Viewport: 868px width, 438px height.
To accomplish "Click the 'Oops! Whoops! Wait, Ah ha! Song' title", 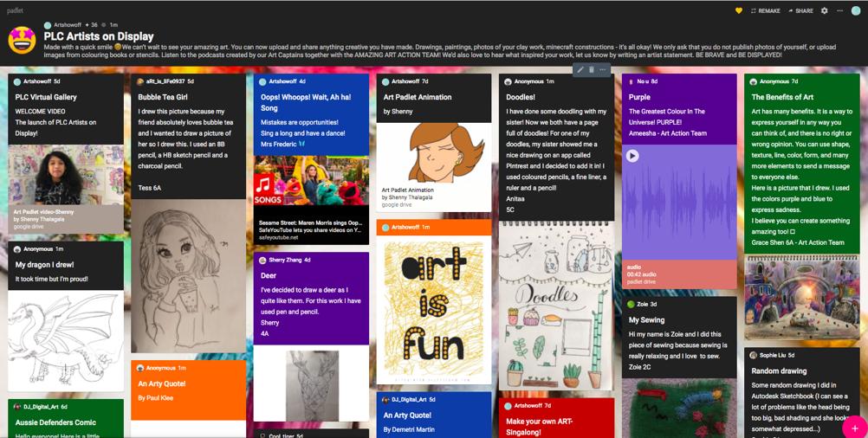I will (x=306, y=102).
